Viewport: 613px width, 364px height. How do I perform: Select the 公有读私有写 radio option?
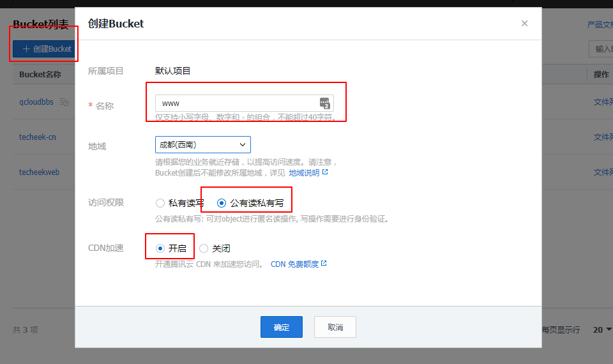tap(222, 203)
